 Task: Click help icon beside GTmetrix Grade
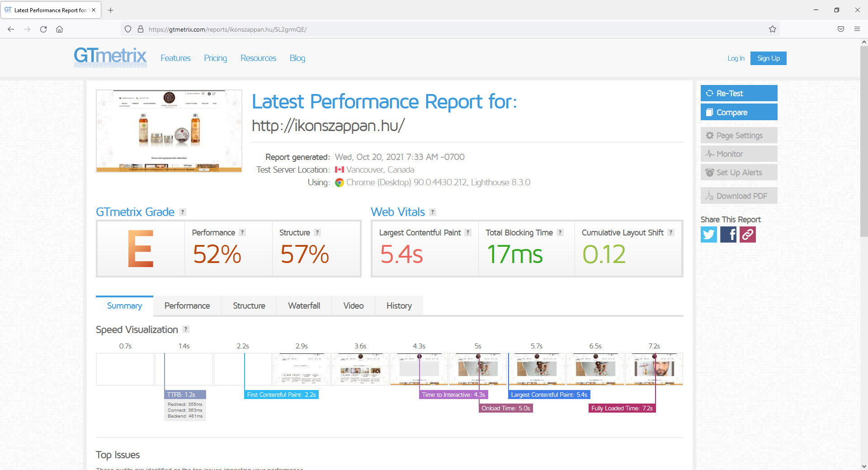pos(183,212)
